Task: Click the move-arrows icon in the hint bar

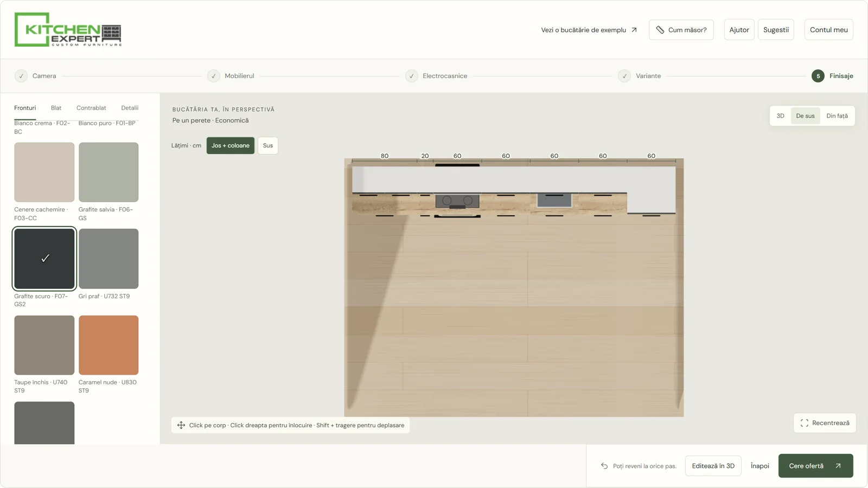Action: pos(181,425)
